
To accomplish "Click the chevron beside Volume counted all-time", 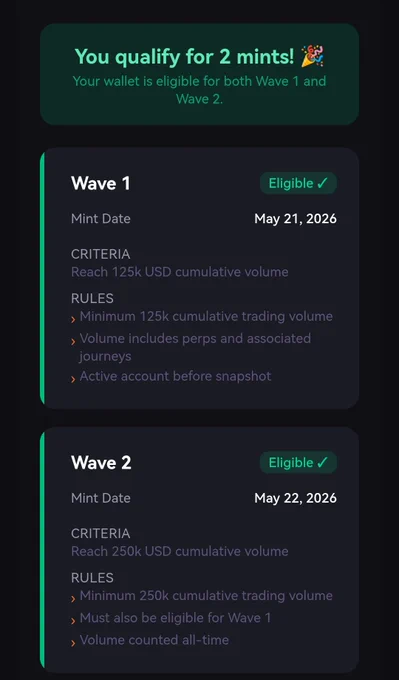I will pyautogui.click(x=73, y=643).
